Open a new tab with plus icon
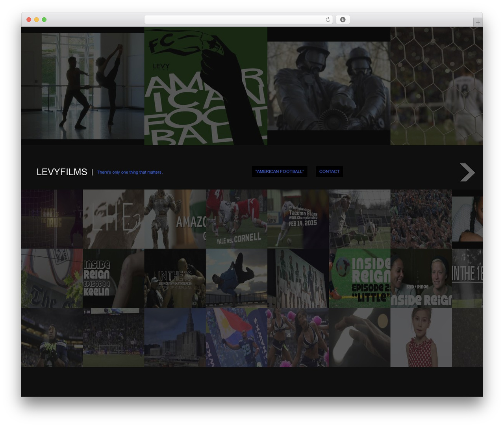 click(x=478, y=22)
